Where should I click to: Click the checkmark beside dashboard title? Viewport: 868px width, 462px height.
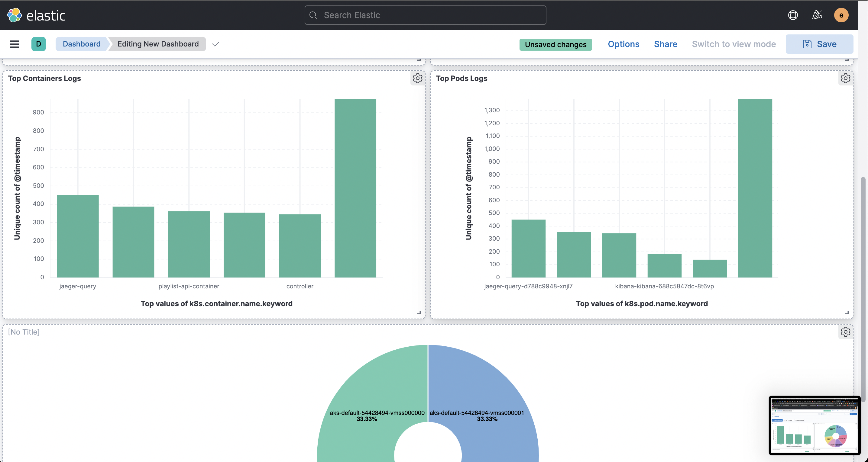tap(216, 44)
